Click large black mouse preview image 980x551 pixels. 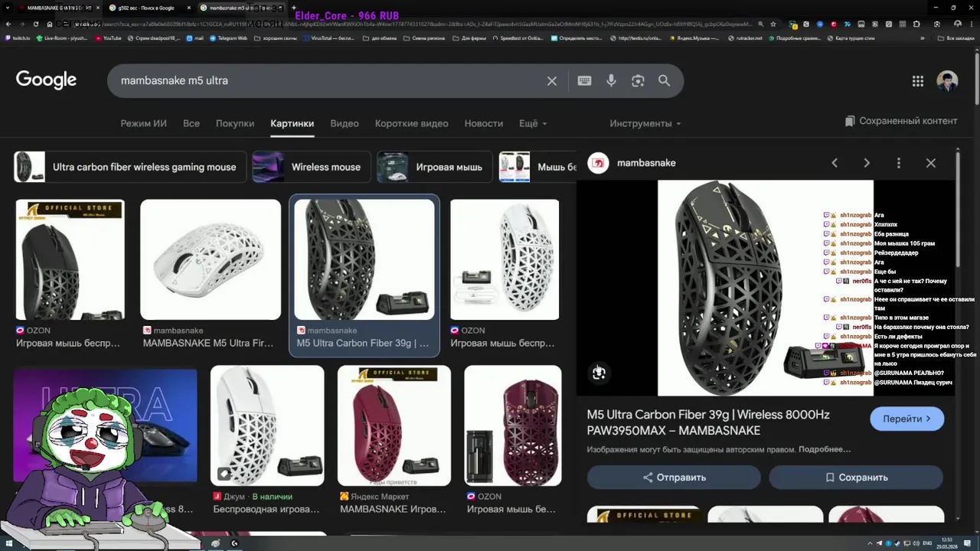(766, 288)
